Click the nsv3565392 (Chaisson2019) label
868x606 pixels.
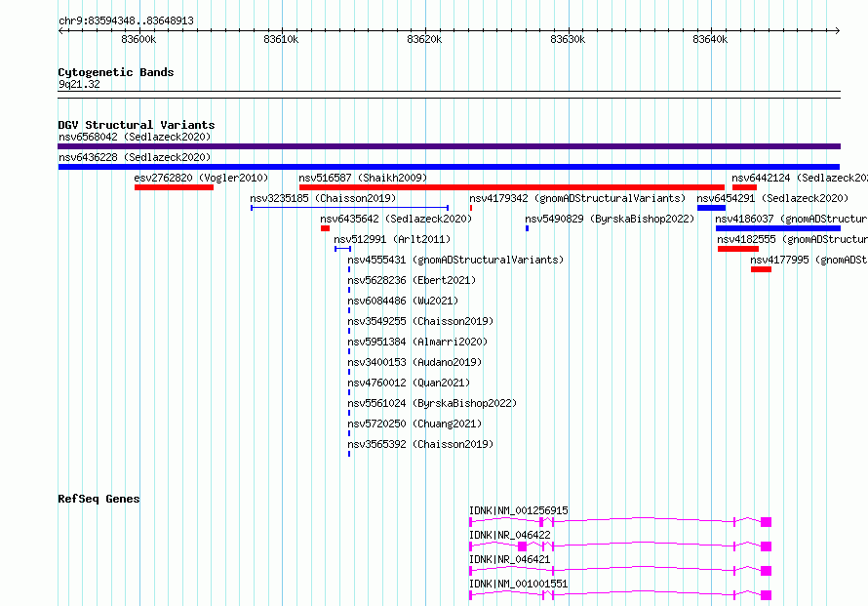[420, 444]
